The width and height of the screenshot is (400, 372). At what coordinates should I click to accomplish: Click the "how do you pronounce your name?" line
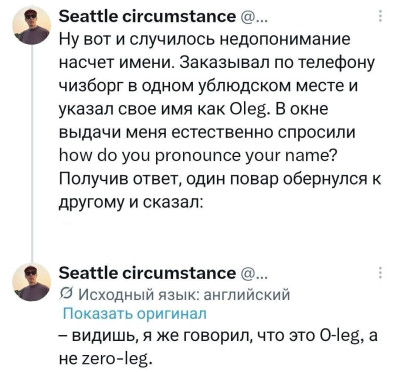coord(198,156)
